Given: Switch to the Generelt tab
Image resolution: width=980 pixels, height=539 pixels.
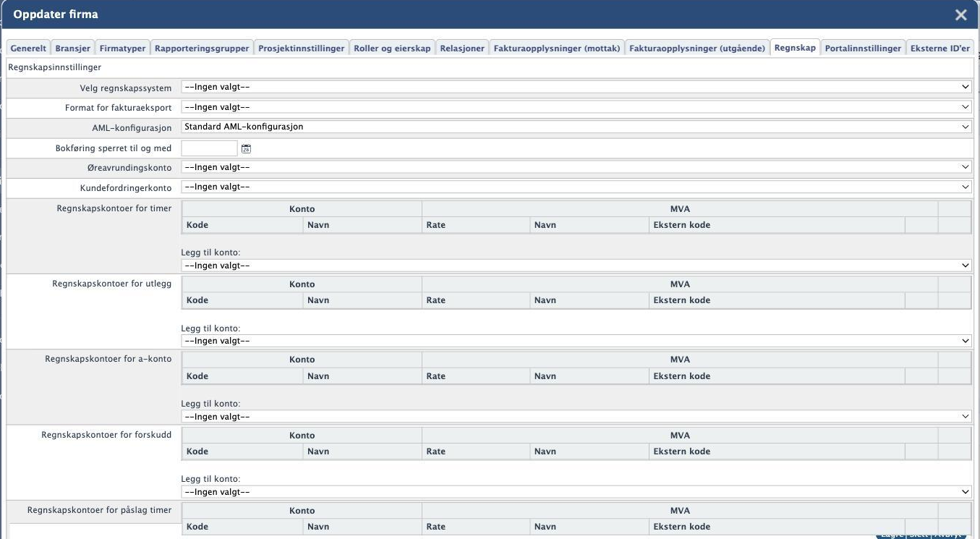Looking at the screenshot, I should (28, 48).
